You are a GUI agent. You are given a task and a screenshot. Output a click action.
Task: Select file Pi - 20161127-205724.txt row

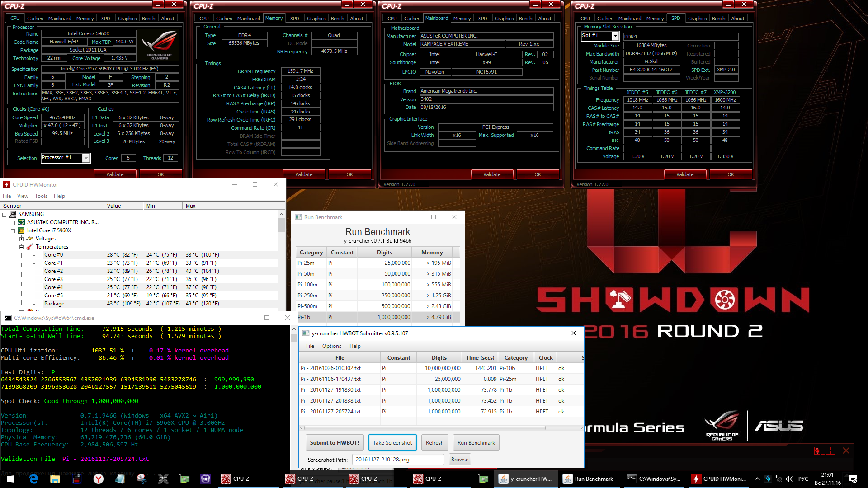(x=441, y=412)
